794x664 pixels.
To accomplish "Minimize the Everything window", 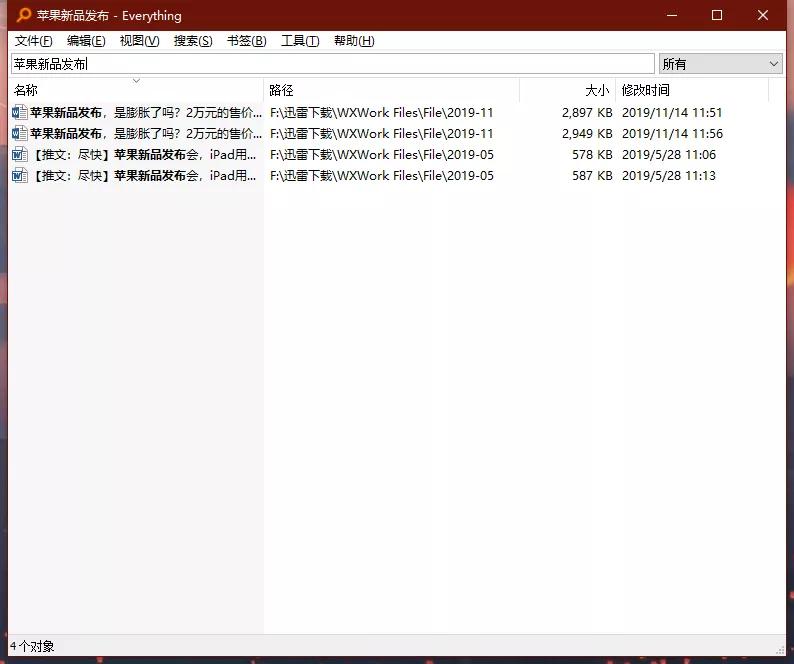I will coord(671,15).
